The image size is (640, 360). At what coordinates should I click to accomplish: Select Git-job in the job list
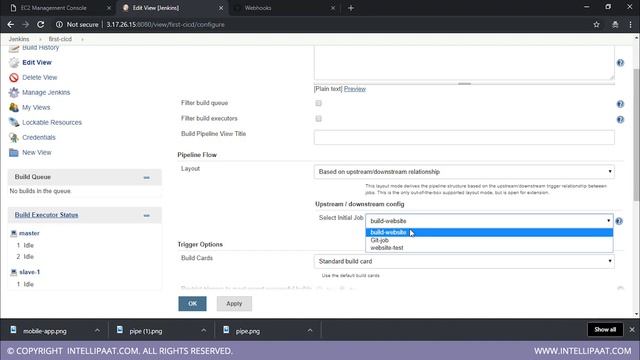click(x=489, y=240)
